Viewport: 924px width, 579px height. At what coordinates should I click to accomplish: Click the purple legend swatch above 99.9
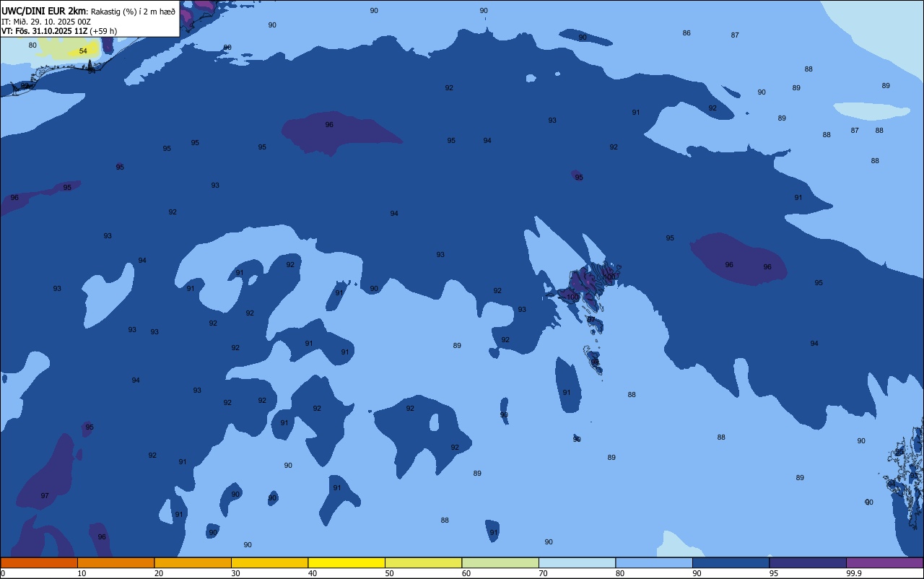tap(884, 562)
